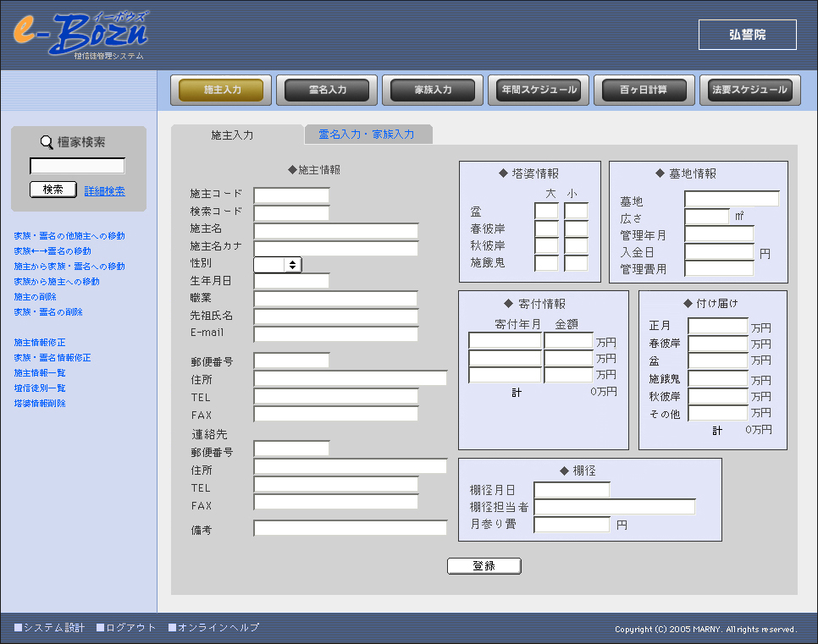Open 法要スケジュール from the toolbar
This screenshot has width=818, height=644.
click(x=749, y=90)
